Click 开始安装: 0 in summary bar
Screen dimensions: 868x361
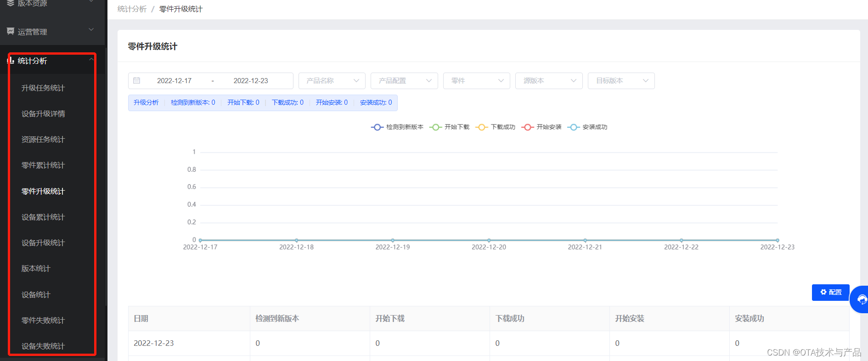click(x=332, y=103)
